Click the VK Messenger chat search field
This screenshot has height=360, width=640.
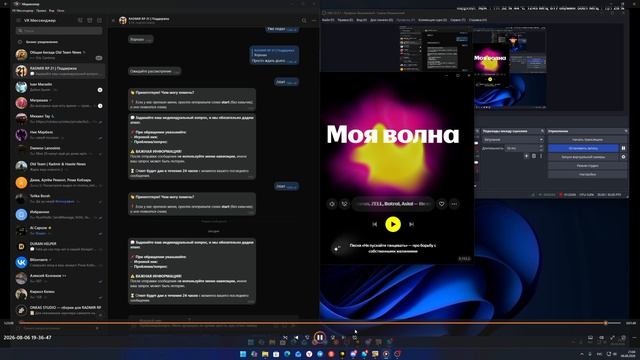tap(59, 31)
